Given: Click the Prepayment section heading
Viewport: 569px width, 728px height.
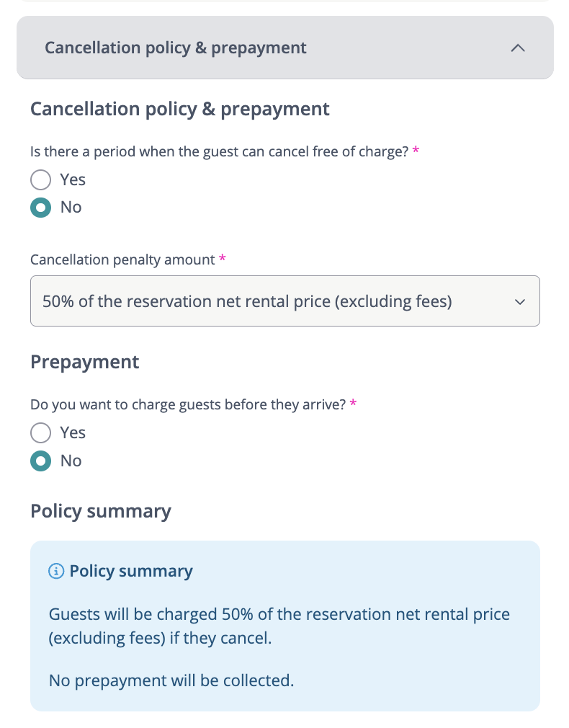Looking at the screenshot, I should point(84,362).
